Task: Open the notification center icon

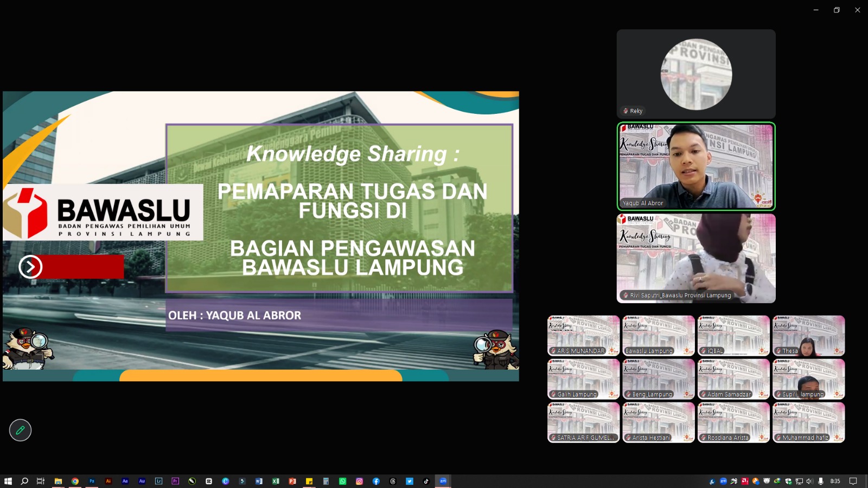Action: coord(853,481)
